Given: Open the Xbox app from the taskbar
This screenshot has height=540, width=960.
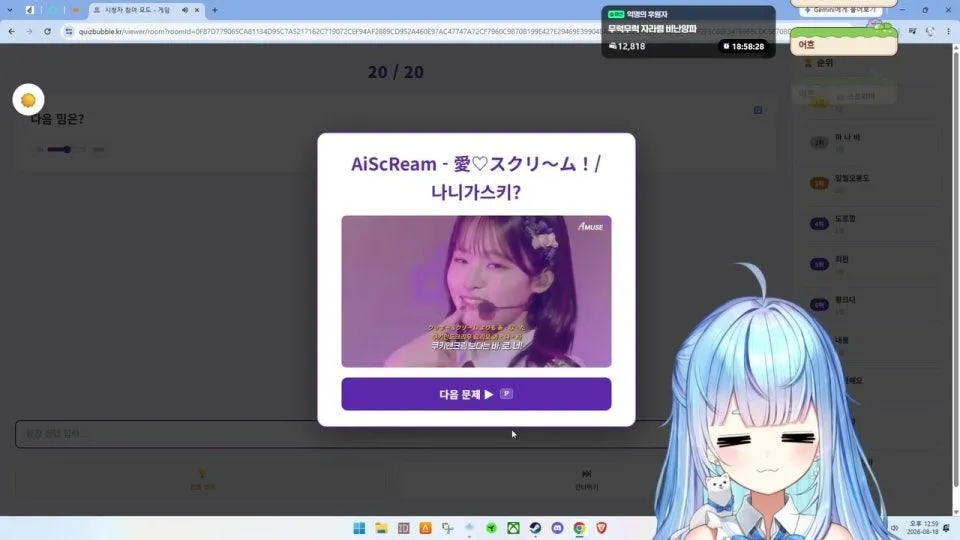Looking at the screenshot, I should click(513, 528).
